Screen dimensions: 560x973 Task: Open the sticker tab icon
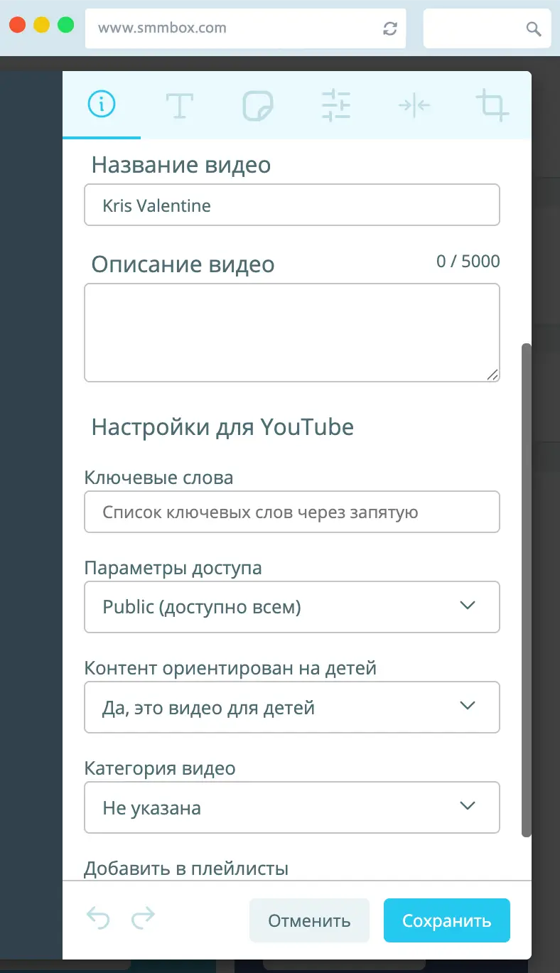pyautogui.click(x=258, y=105)
